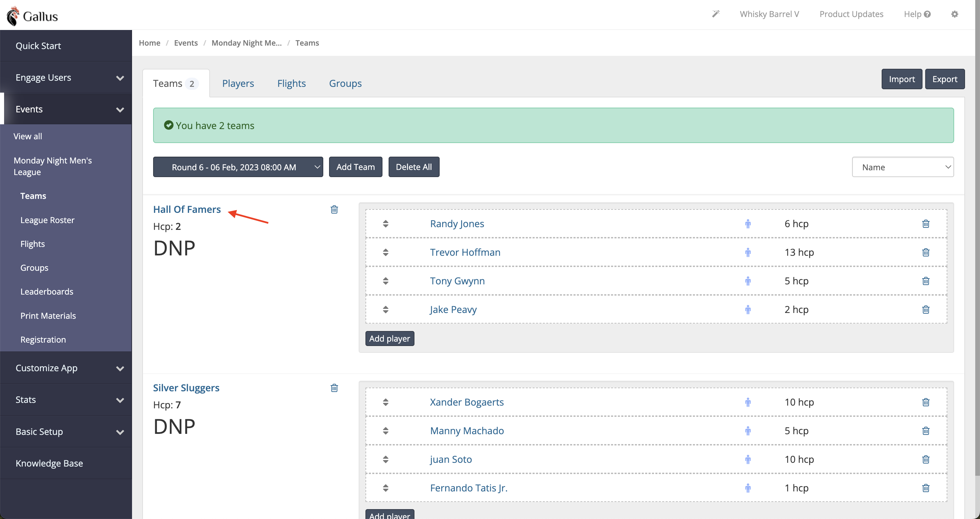The width and height of the screenshot is (980, 519).
Task: Click person icon for Trevor Hoffman
Action: tap(748, 252)
